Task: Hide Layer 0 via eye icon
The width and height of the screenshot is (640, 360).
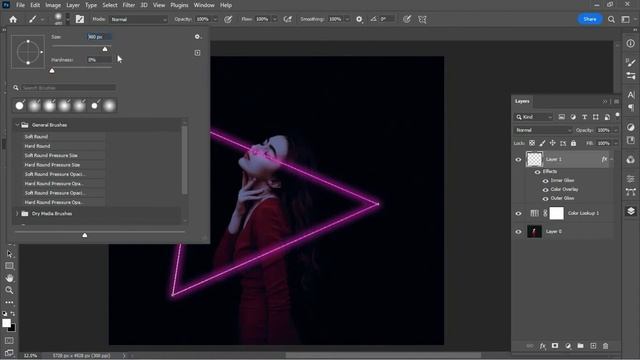Action: click(x=518, y=232)
